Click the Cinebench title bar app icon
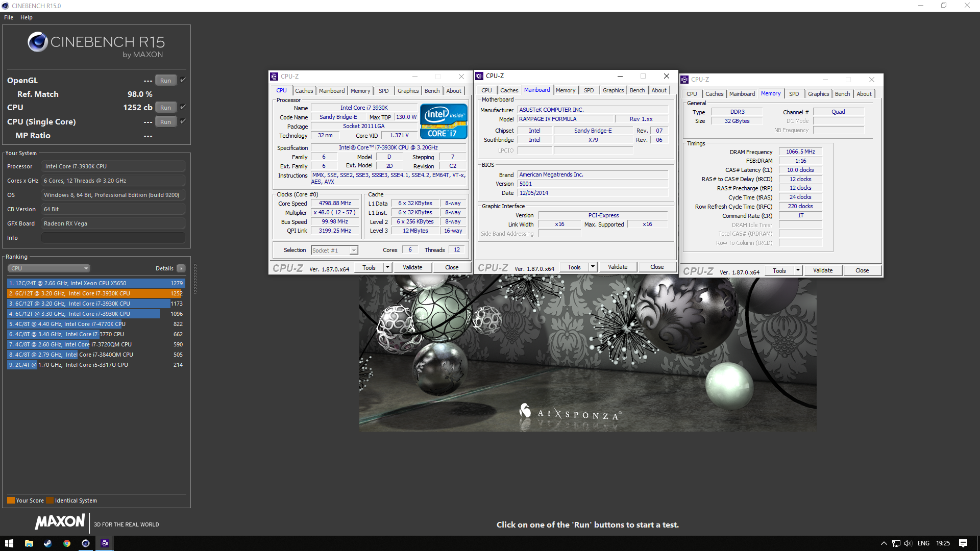This screenshot has height=551, width=980. (x=5, y=6)
